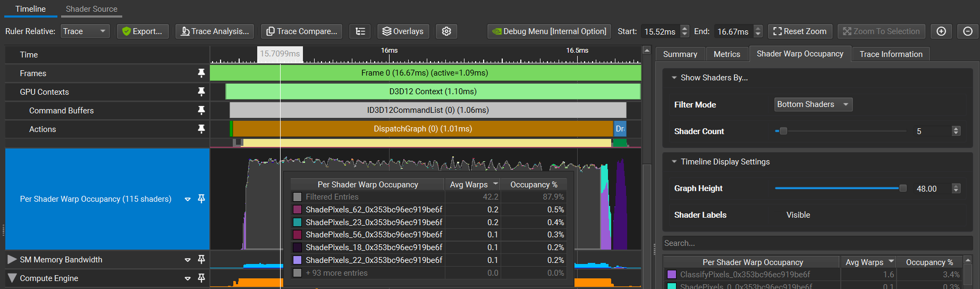Open Debug Menu Internal Option
Image resolution: width=980 pixels, height=289 pixels.
[x=549, y=31]
